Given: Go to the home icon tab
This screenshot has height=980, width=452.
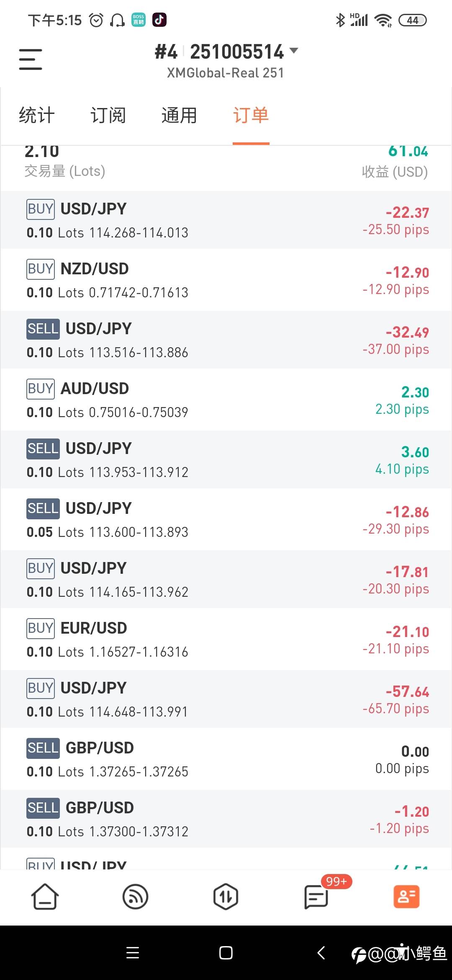Looking at the screenshot, I should point(45,896).
